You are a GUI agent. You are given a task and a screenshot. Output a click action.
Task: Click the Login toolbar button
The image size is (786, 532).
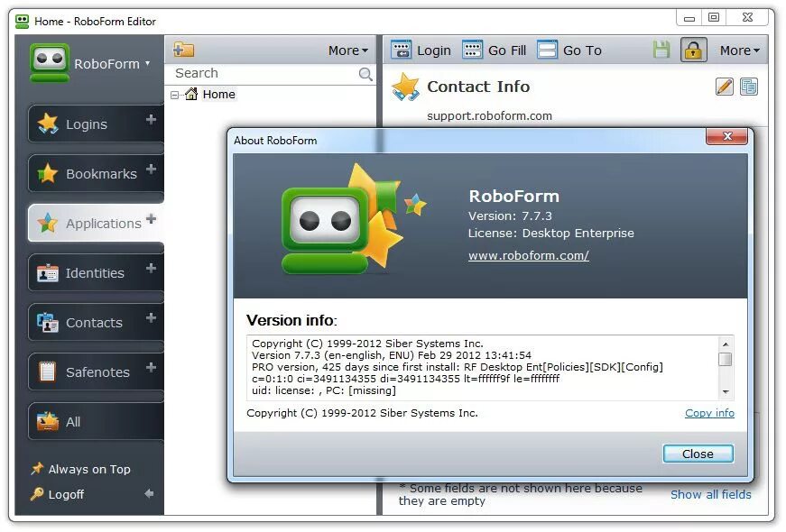[x=421, y=50]
